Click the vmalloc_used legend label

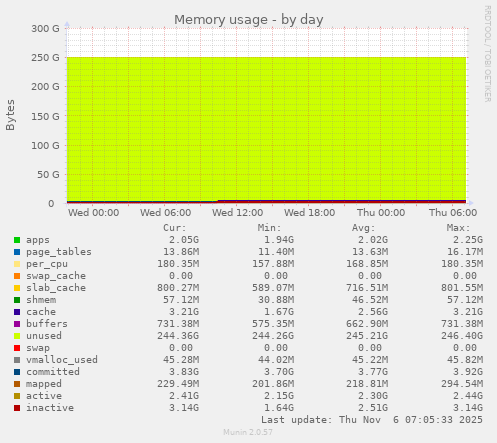click(62, 360)
